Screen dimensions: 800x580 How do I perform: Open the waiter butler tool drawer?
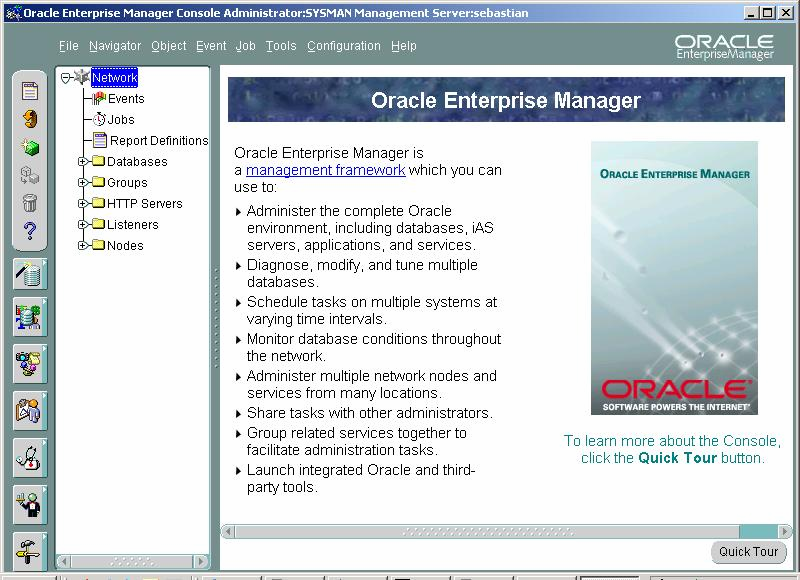30,505
